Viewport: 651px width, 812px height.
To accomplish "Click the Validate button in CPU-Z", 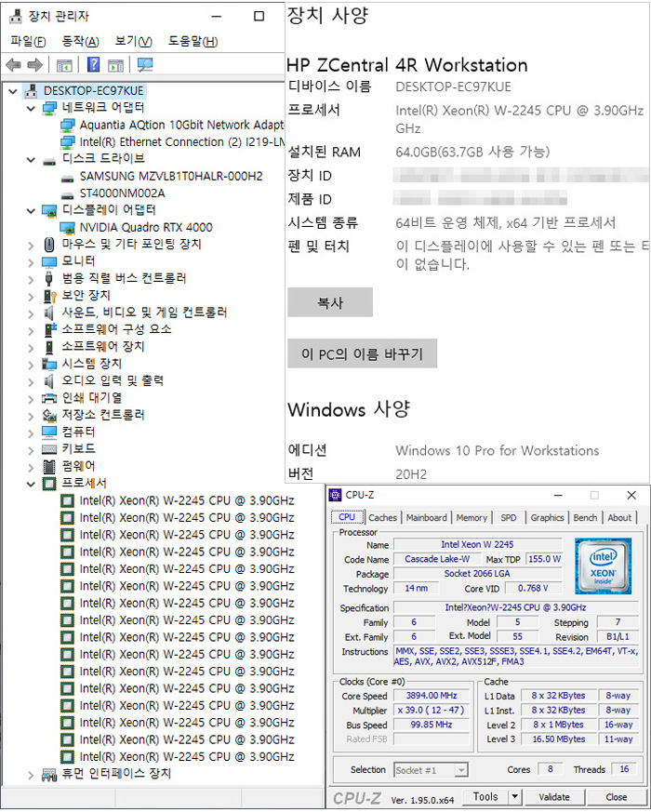I will click(x=554, y=797).
